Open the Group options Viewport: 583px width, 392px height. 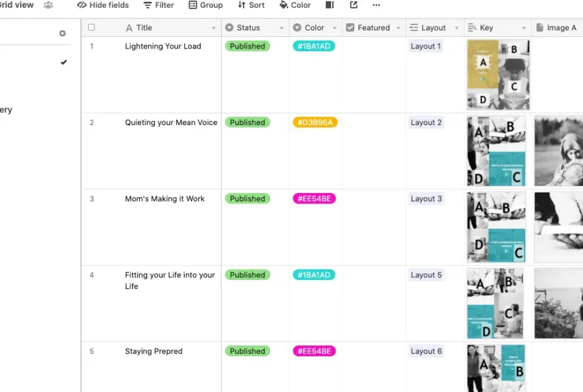(205, 5)
